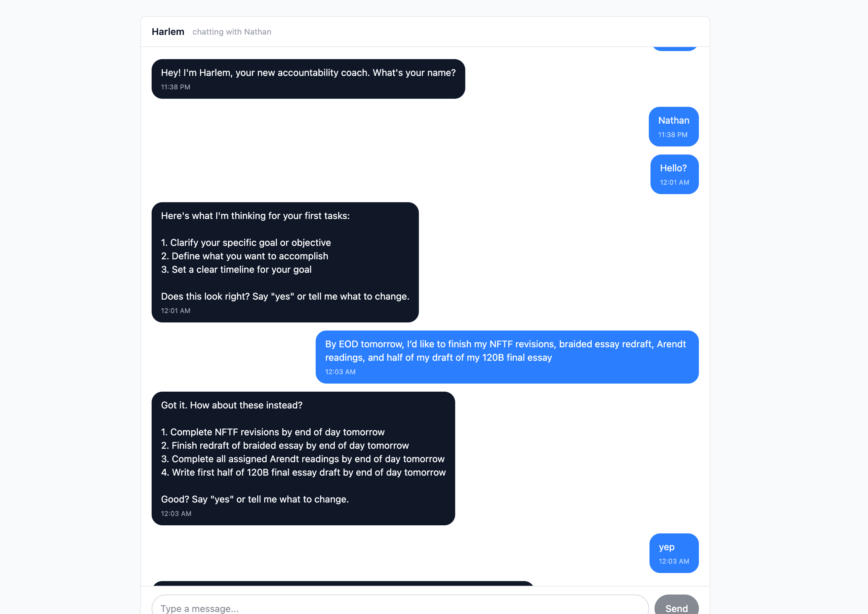The height and width of the screenshot is (614, 868).
Task: Click the "chatting with Nathan" subtitle
Action: pos(232,32)
